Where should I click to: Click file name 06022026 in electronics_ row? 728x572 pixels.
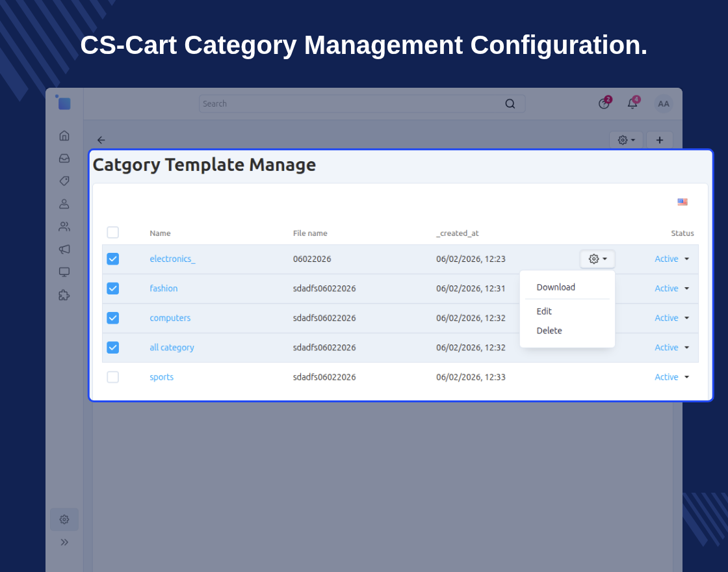312,259
